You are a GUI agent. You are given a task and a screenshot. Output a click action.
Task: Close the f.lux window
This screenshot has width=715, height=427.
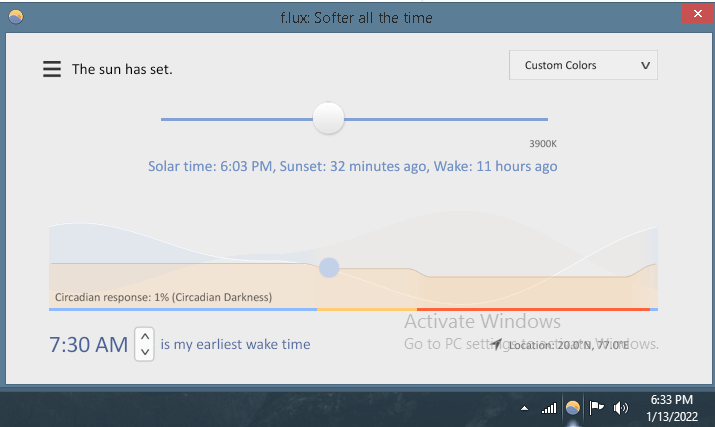[697, 14]
